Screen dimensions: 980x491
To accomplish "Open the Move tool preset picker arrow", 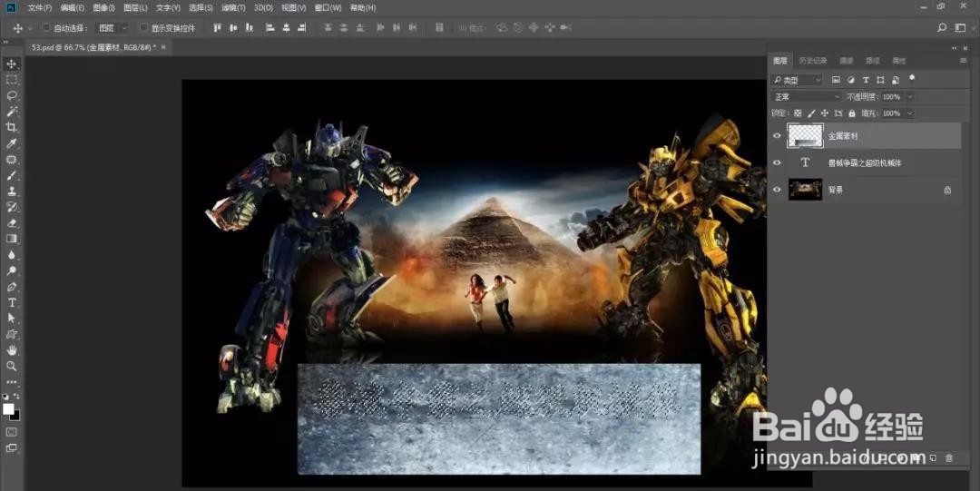I will click(x=30, y=28).
